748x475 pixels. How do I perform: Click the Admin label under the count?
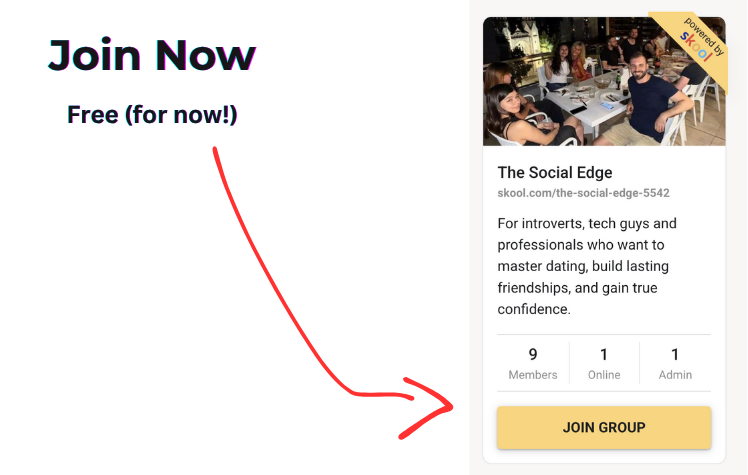click(675, 375)
